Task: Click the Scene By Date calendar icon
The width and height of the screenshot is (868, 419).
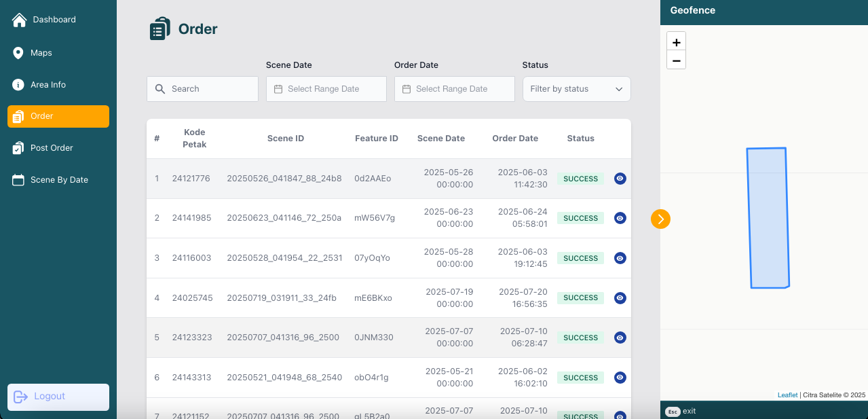Action: (x=18, y=180)
